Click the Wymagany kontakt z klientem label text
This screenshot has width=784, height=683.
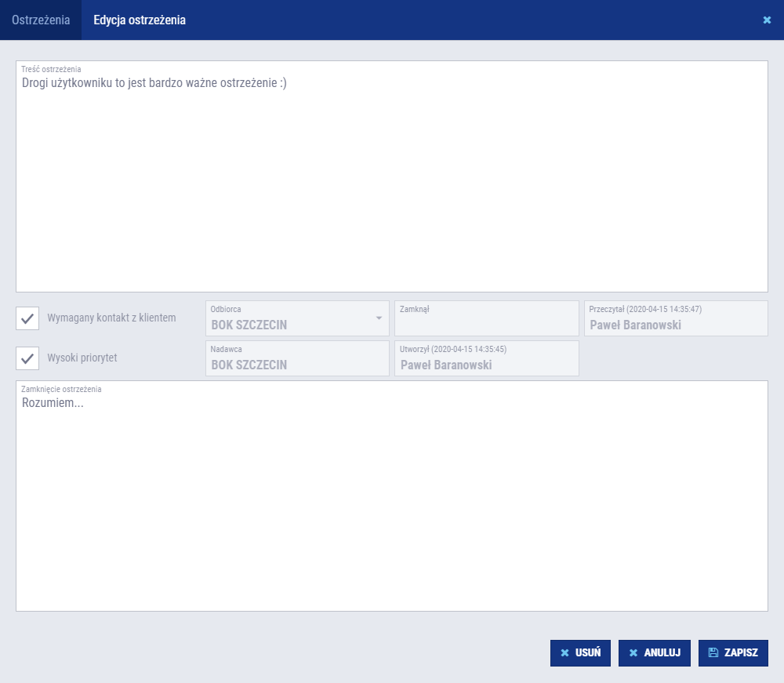pos(111,318)
